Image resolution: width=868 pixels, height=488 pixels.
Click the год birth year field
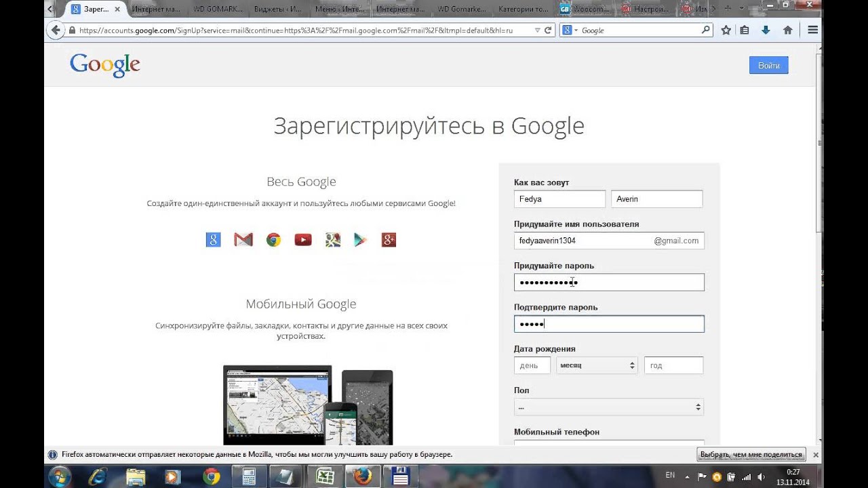pos(673,365)
